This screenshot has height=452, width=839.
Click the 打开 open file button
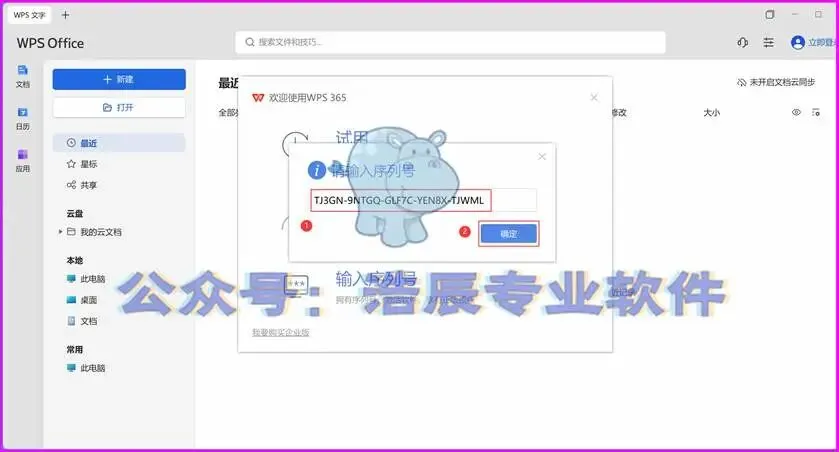119,108
